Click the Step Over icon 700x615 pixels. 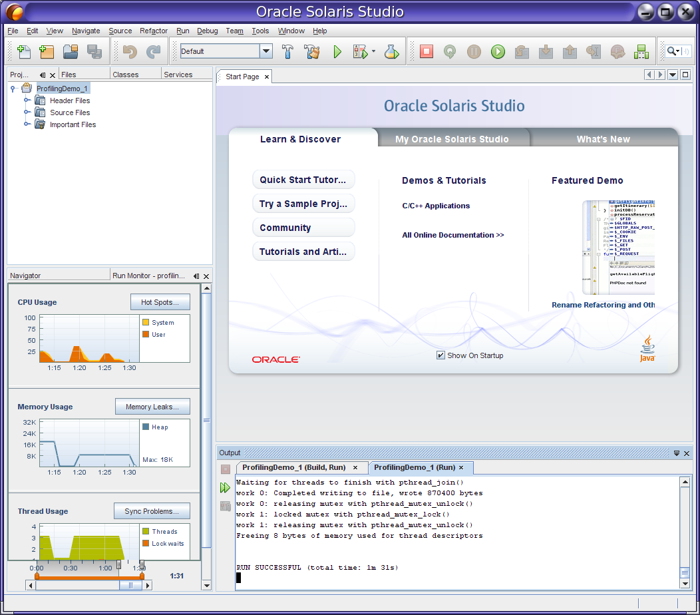tap(522, 52)
